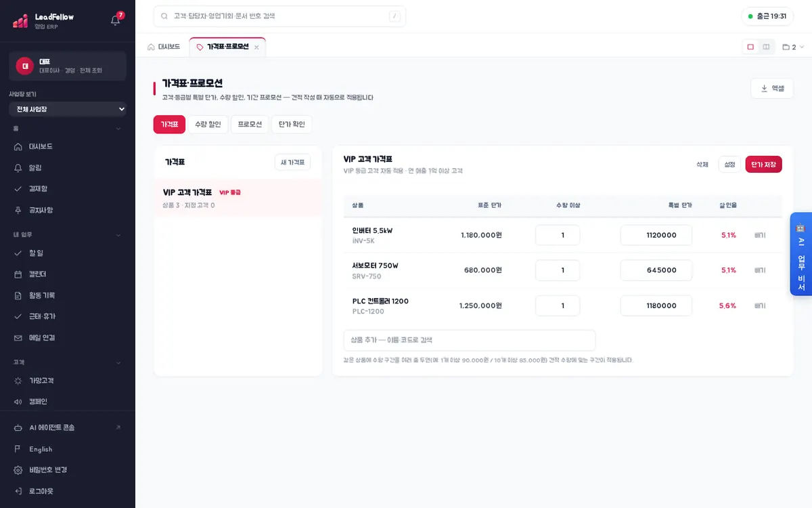The height and width of the screenshot is (508, 812).
Task: Switch to the 대시보드 tab
Action: [x=164, y=47]
